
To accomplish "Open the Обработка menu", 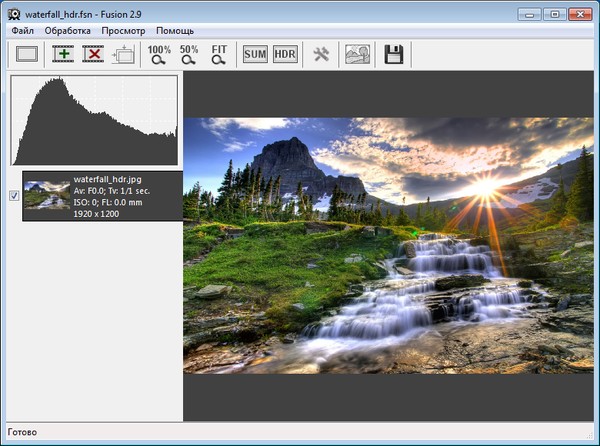I will 67,31.
